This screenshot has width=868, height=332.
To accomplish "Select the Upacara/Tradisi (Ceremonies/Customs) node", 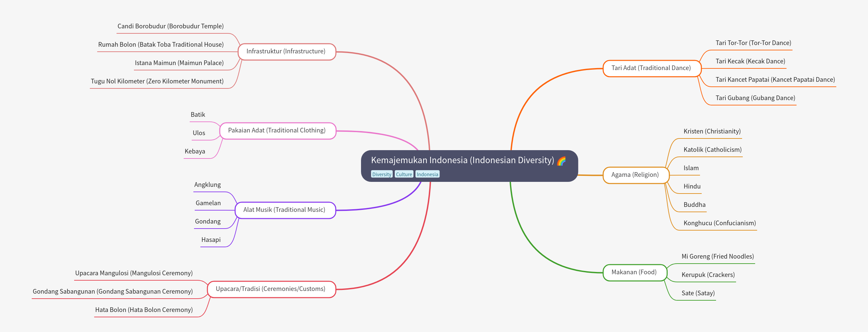I will 271,289.
